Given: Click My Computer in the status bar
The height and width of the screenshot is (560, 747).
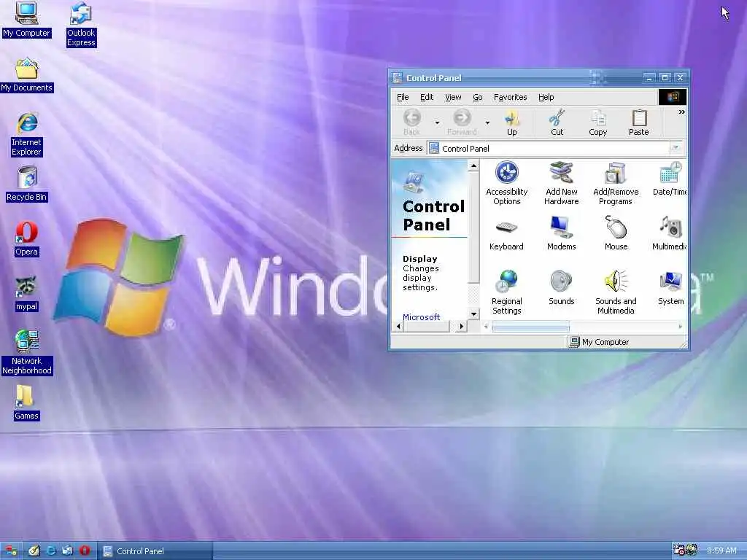Looking at the screenshot, I should coord(600,342).
